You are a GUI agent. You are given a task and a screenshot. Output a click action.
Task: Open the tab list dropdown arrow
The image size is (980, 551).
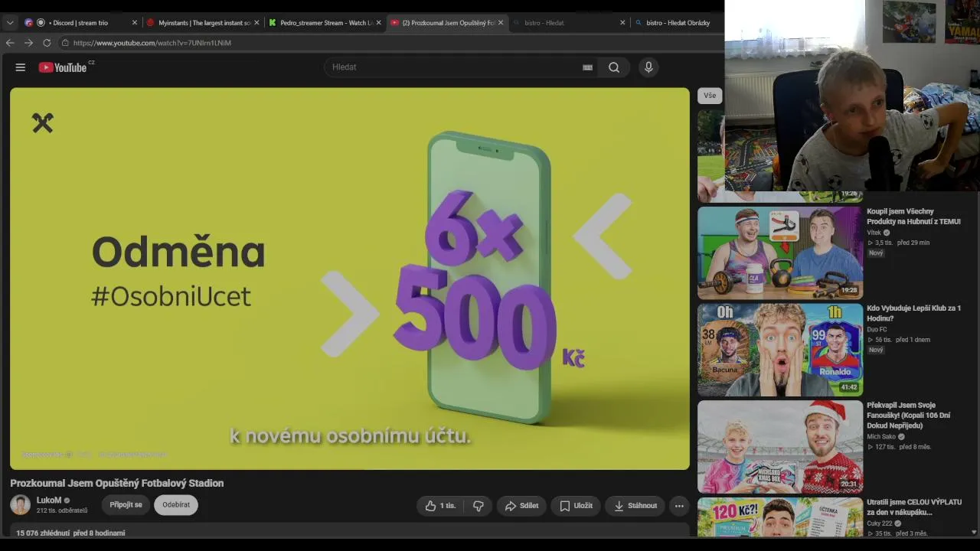point(10,23)
